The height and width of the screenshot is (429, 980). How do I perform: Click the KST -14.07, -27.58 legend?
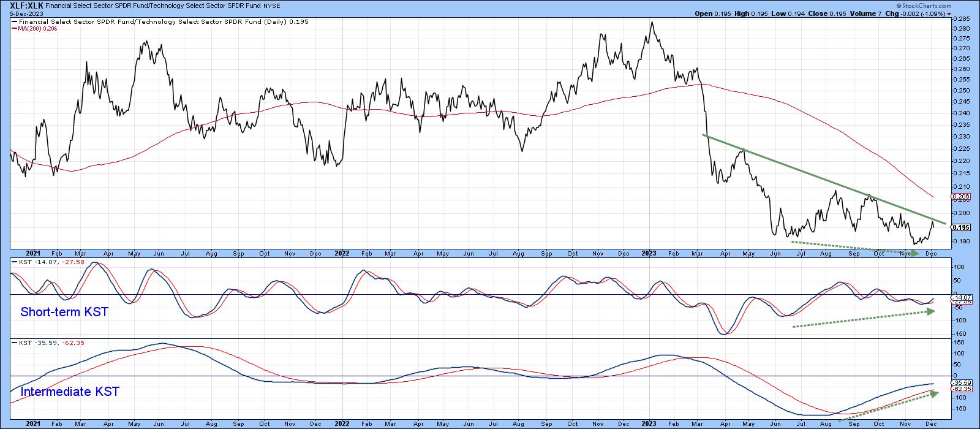(x=48, y=262)
